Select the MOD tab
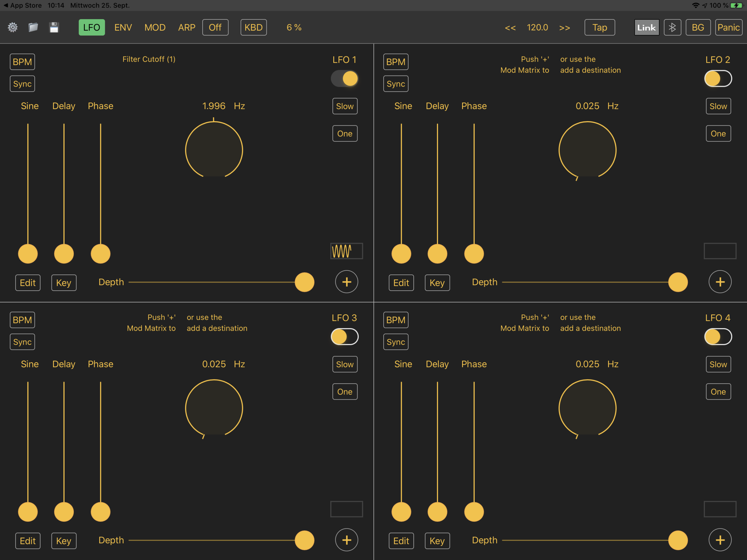747x560 pixels. (x=154, y=27)
